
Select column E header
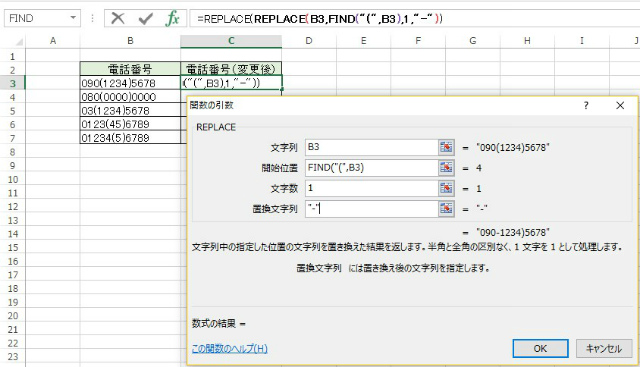[x=363, y=41]
